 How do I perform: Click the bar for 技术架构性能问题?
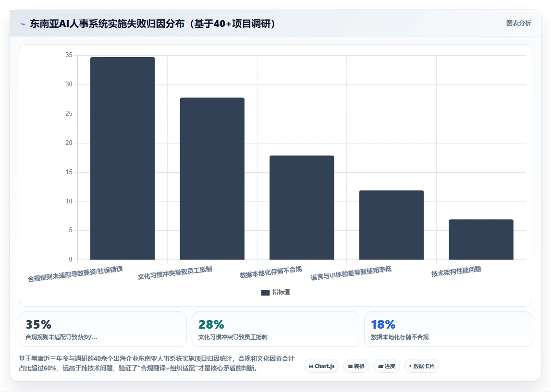481,239
